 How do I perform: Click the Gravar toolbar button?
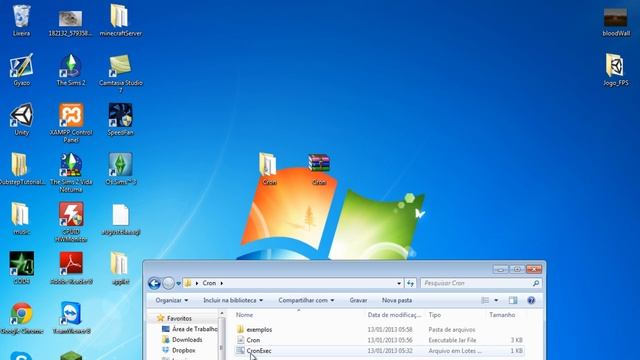click(x=358, y=300)
